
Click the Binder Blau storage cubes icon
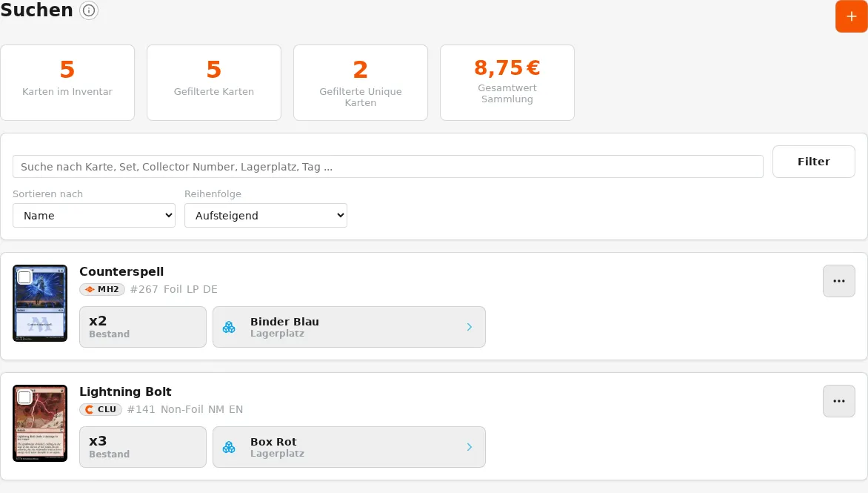229,328
